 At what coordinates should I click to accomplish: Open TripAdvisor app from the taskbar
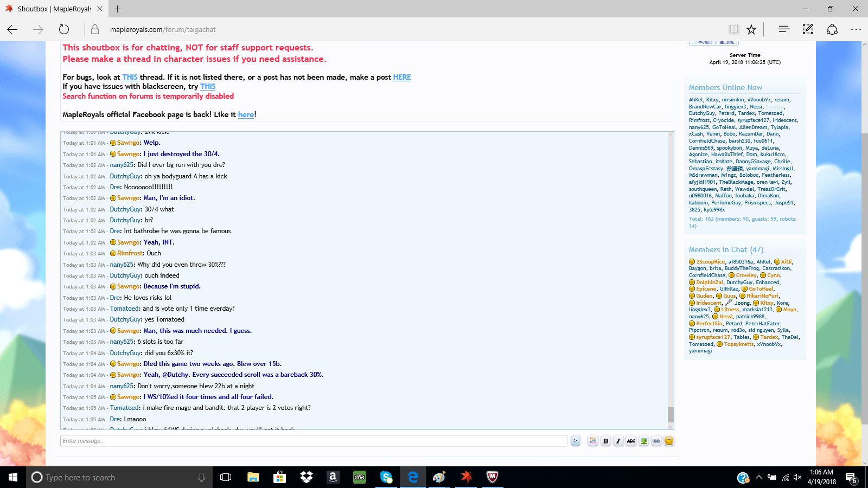pos(360,477)
